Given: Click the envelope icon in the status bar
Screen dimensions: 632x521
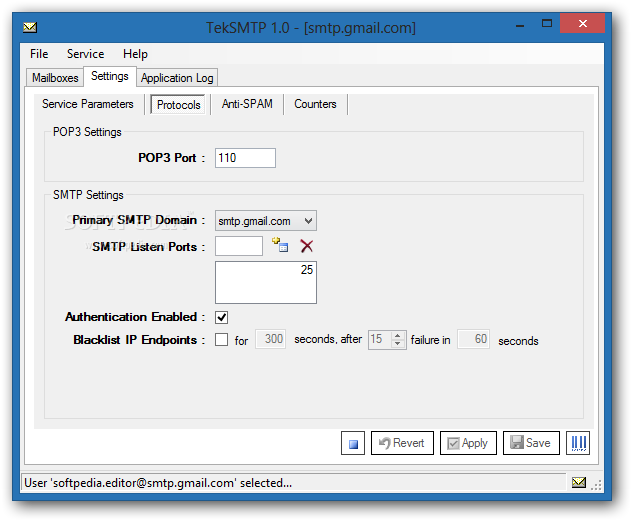Looking at the screenshot, I should [579, 482].
